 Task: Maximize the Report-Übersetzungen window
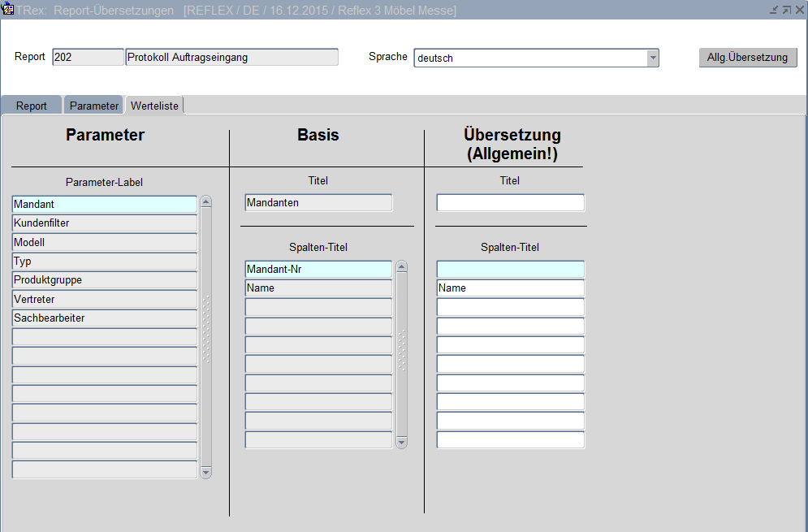pos(786,10)
